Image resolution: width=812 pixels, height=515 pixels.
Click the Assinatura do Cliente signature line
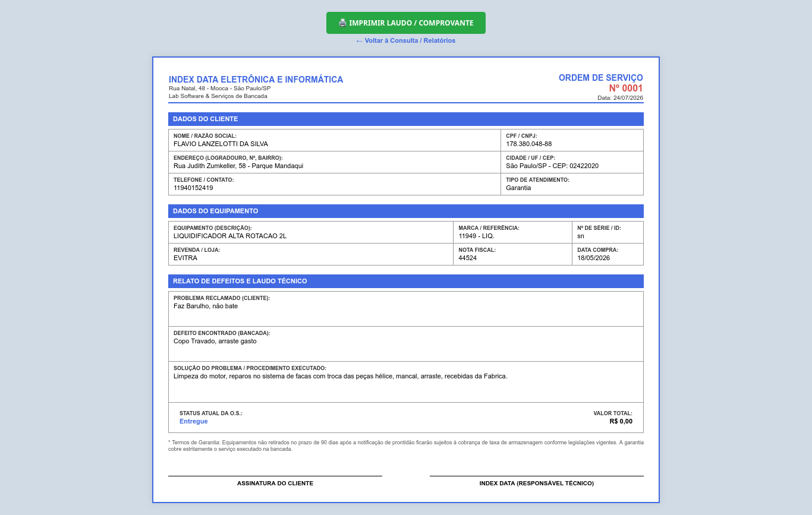[275, 476]
